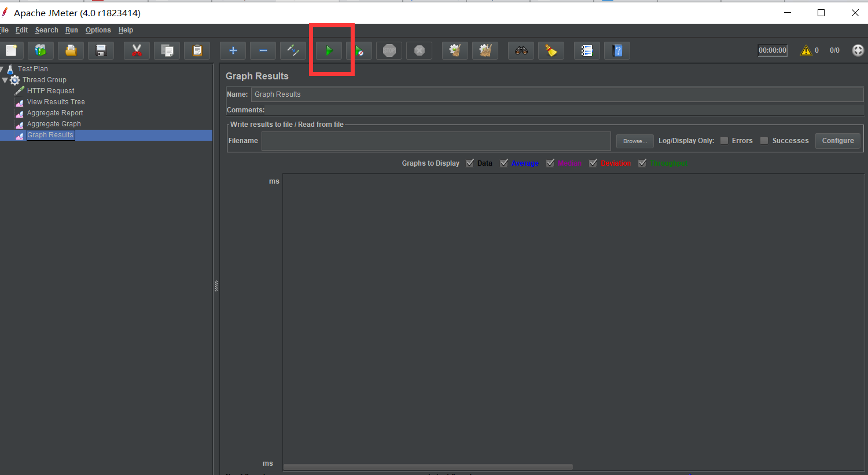Click the Shutdown test icon
The image size is (868, 475).
tap(419, 50)
